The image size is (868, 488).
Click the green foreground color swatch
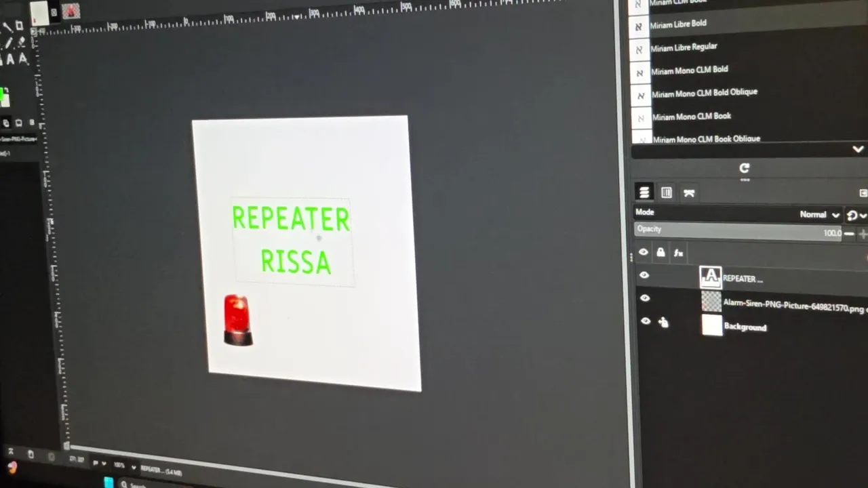[x=3, y=93]
